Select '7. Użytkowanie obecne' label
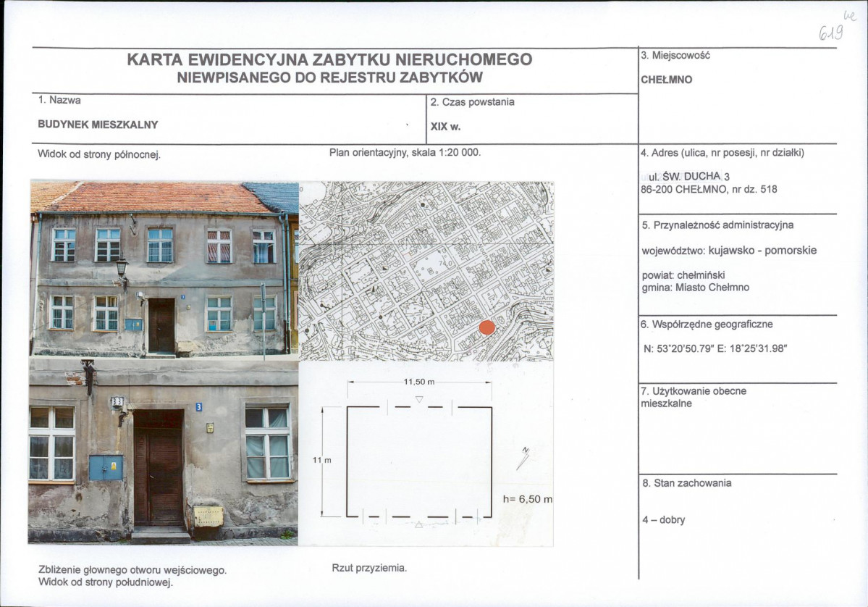Viewport: 868px width, 607px height. pos(693,391)
